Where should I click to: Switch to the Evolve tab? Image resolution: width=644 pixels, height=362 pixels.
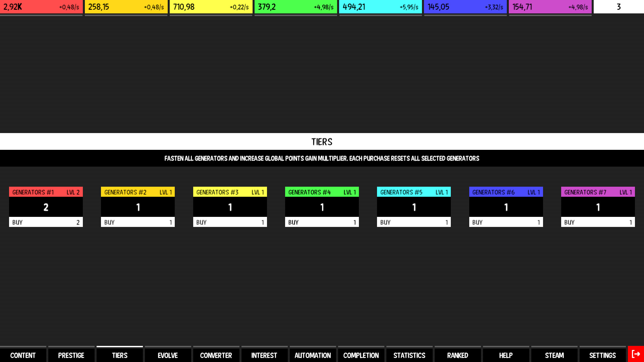pos(168,355)
